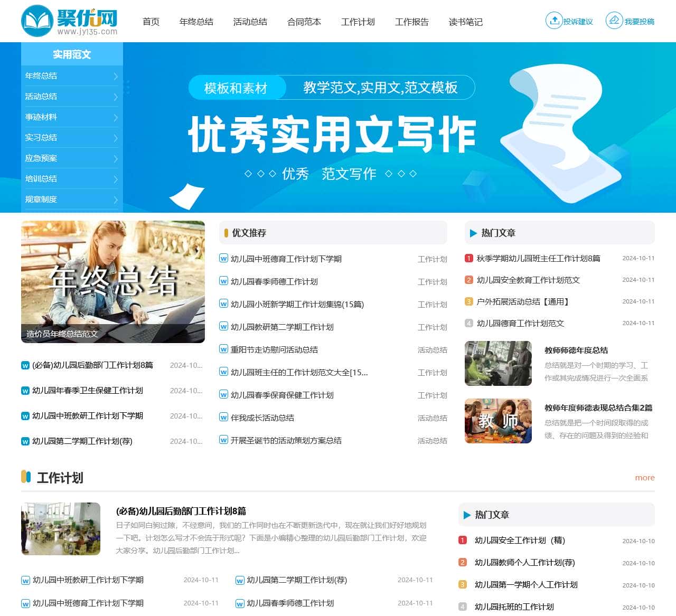This screenshot has width=676, height=616.
Task: Click the 模板和素材 pill on the banner
Action: pos(236,88)
